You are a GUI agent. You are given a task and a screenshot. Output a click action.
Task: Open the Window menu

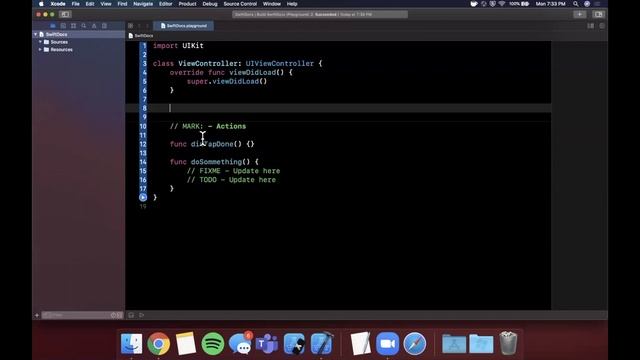[271, 4]
